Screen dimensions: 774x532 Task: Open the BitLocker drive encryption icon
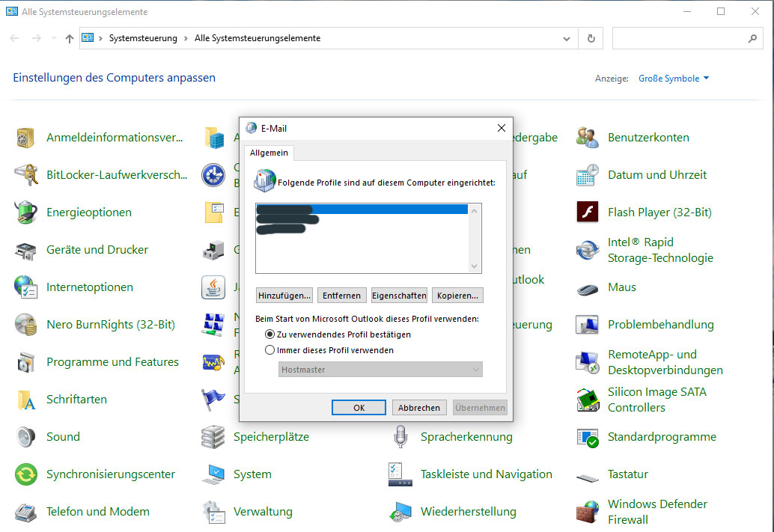[25, 175]
